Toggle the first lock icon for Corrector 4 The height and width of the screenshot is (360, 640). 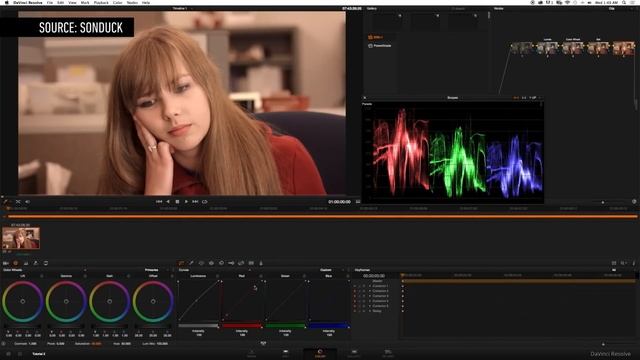pos(355,301)
